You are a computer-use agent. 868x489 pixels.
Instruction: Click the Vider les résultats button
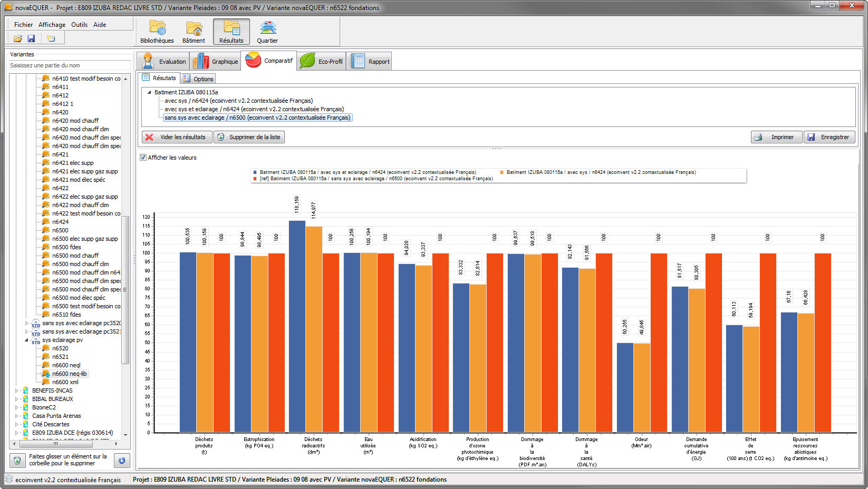point(177,137)
